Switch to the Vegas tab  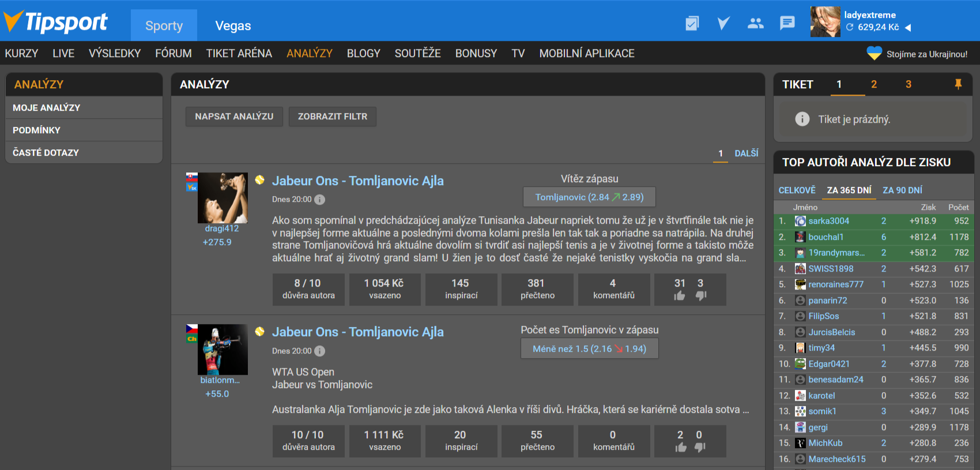(233, 26)
